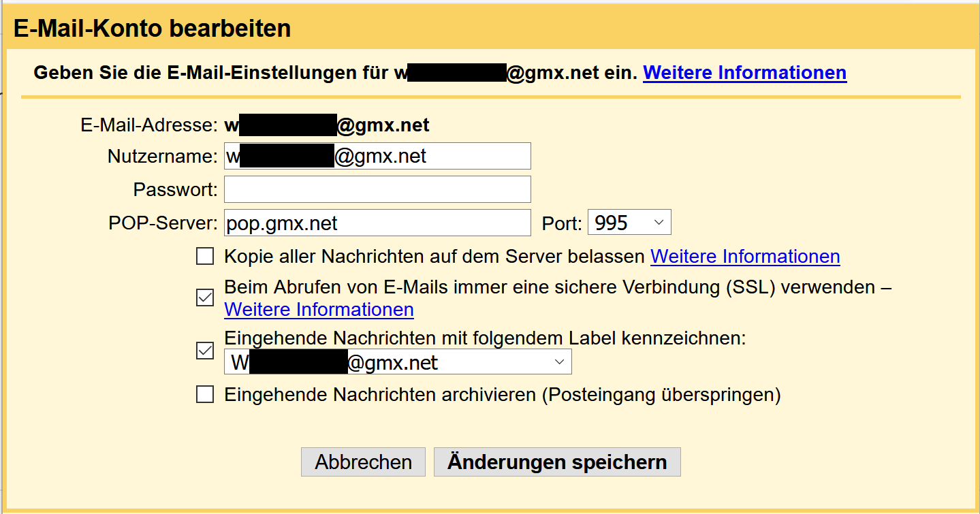Image resolution: width=980 pixels, height=514 pixels.
Task: Focus the Nutzername input field
Action: pos(377,157)
